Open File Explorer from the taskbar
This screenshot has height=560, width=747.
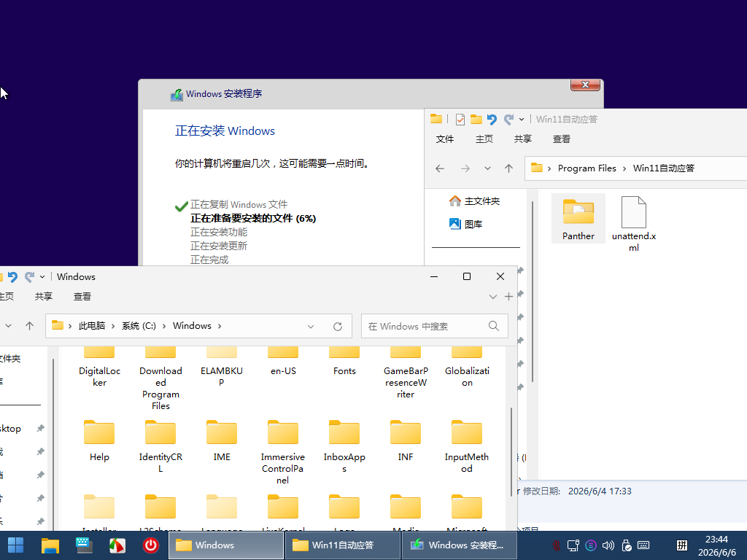point(50,545)
